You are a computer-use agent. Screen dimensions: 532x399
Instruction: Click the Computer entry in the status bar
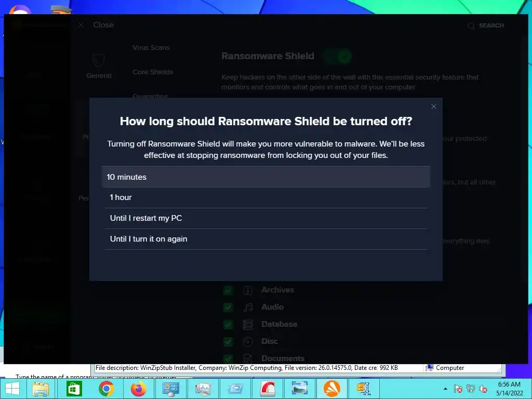pos(445,368)
